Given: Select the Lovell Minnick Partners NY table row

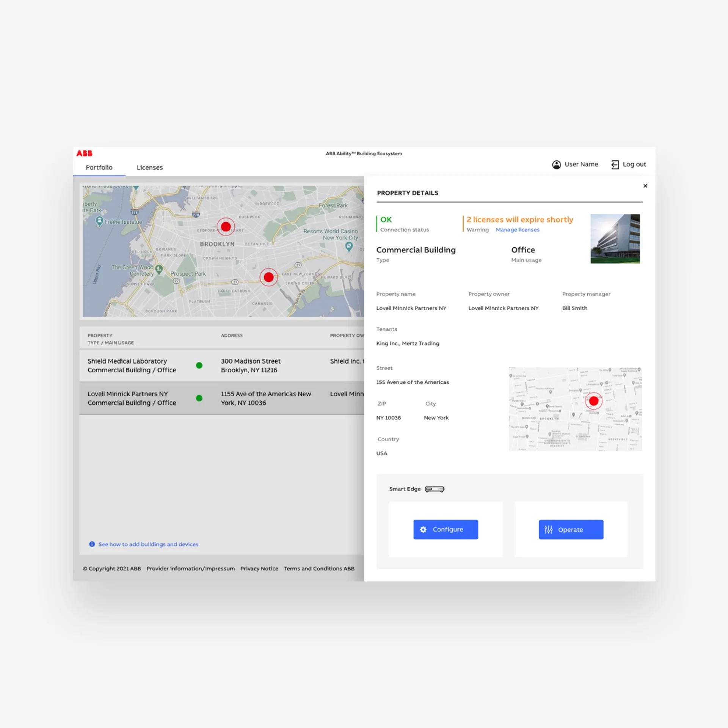Looking at the screenshot, I should coord(222,398).
